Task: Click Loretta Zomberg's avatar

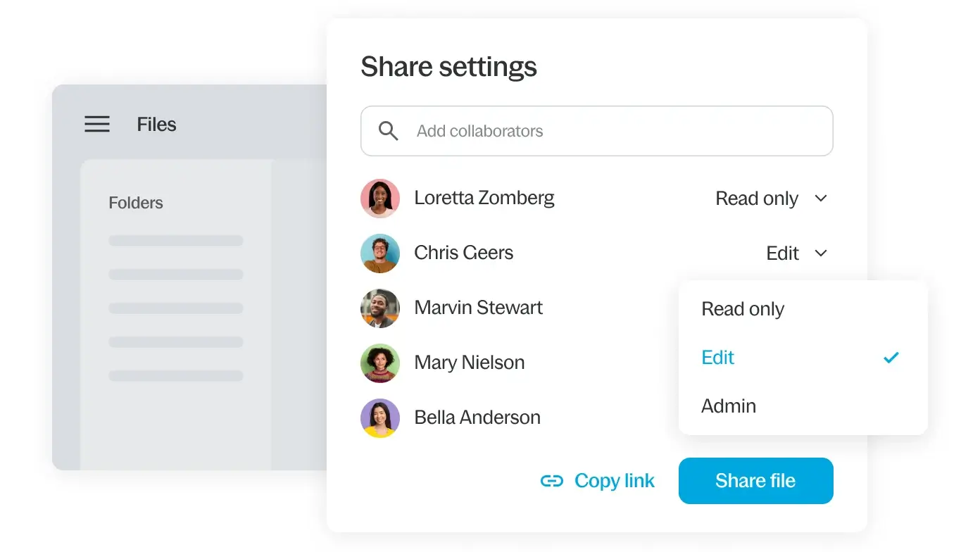Action: [x=380, y=199]
